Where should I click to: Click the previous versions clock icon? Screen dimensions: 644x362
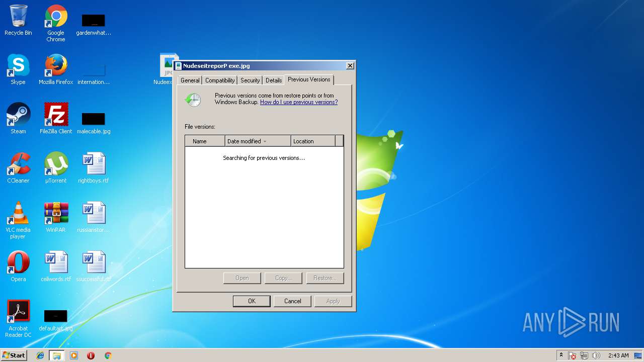tap(193, 100)
